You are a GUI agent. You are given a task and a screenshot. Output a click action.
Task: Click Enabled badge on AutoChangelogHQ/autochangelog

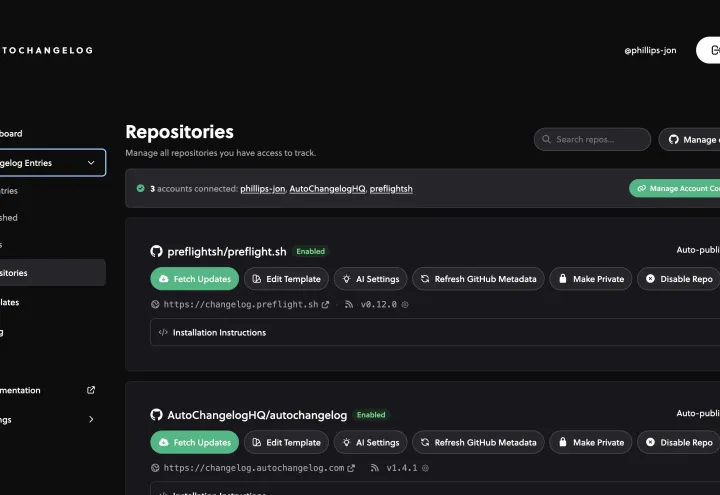pos(371,415)
